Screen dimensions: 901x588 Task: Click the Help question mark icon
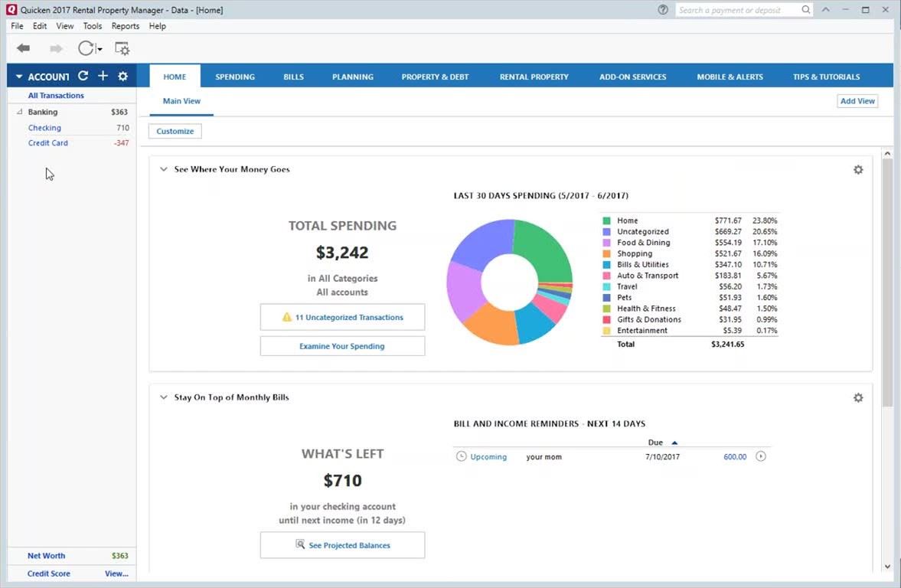[663, 10]
